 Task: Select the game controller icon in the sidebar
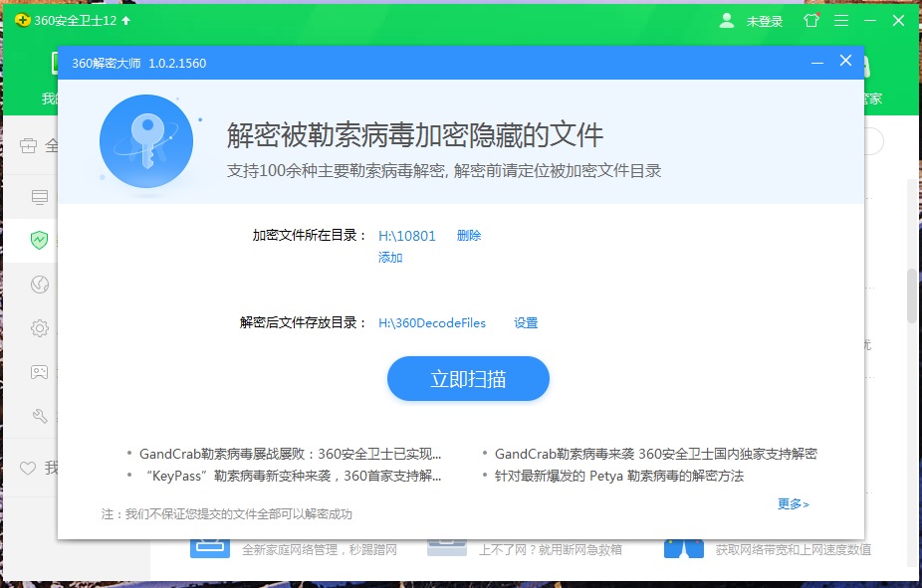40,372
